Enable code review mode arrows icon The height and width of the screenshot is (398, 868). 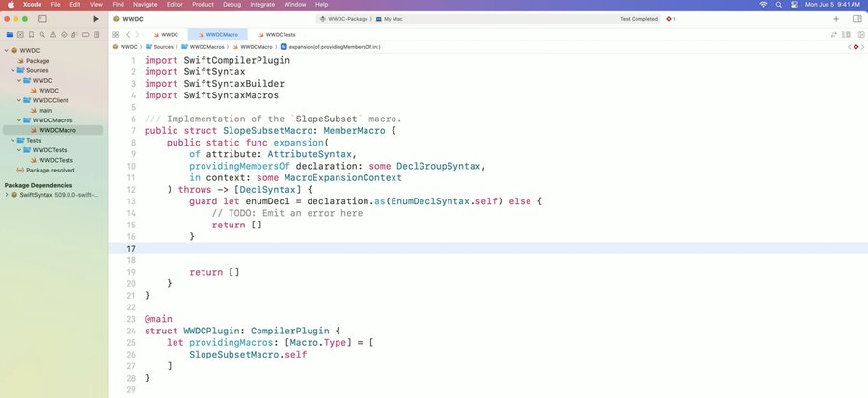(x=833, y=35)
